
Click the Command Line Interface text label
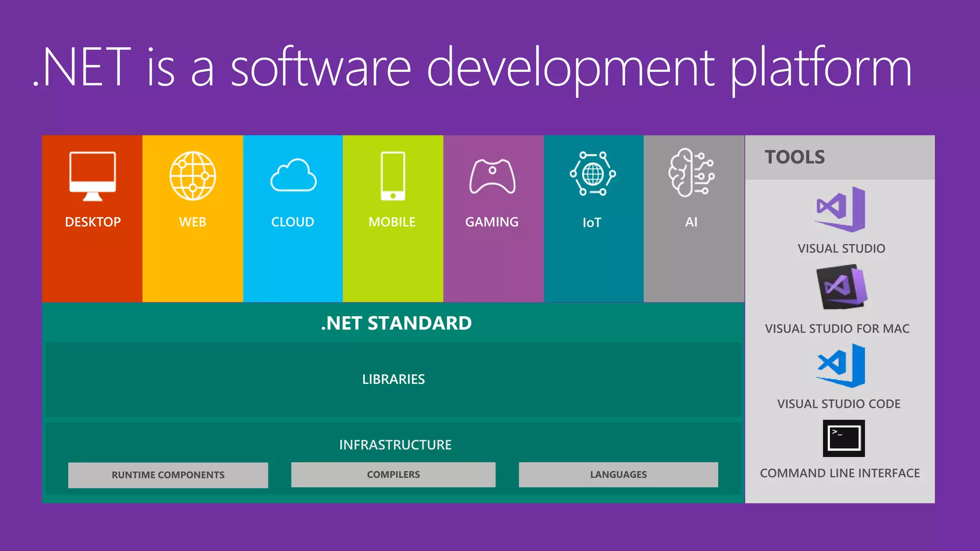[840, 473]
